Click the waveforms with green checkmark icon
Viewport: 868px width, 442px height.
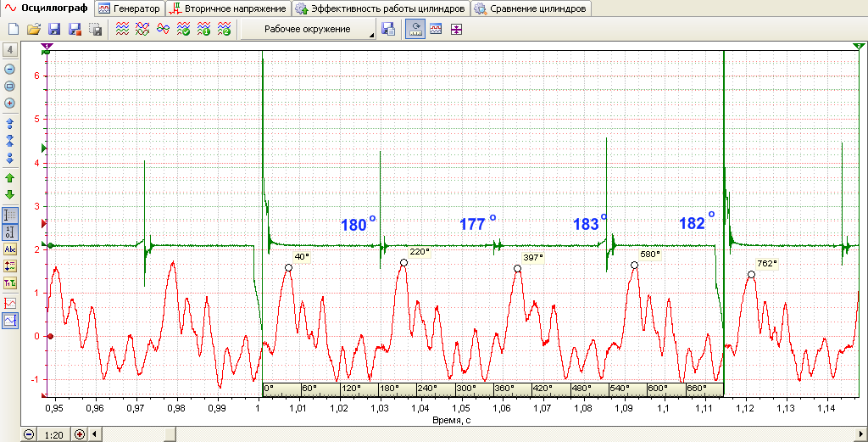click(x=183, y=30)
